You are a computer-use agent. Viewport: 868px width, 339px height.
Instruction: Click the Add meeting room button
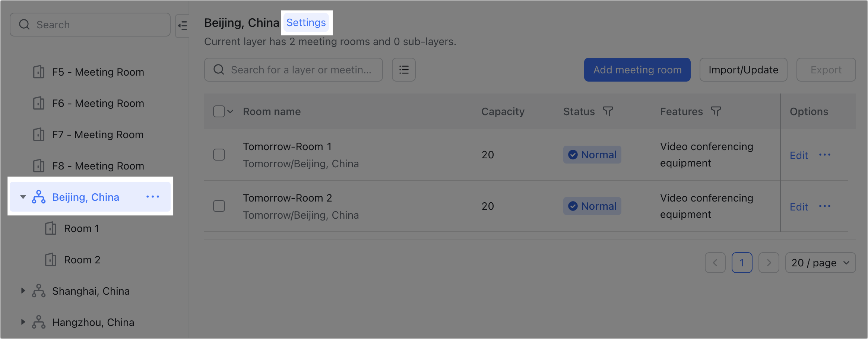coord(637,70)
